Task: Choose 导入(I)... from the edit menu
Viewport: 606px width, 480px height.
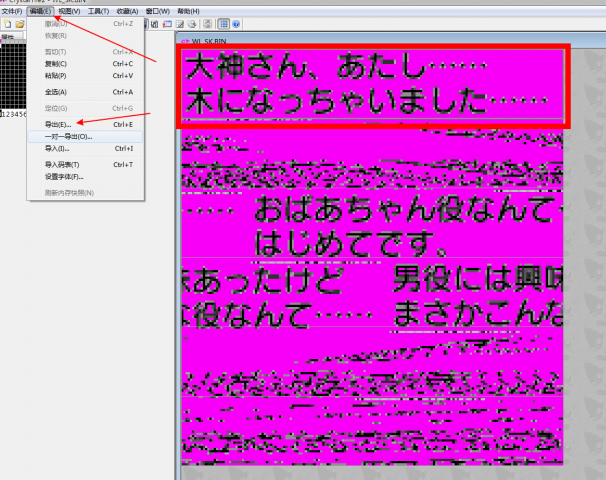Action: [85, 148]
